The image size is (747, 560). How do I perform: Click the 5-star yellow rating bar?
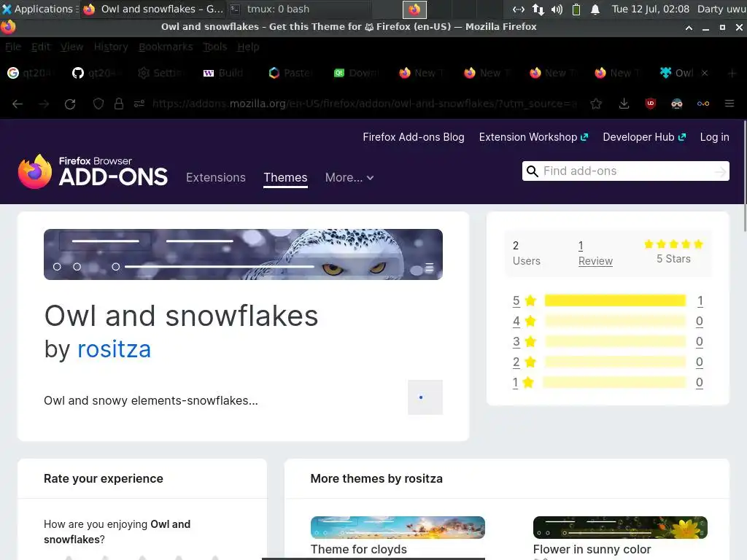click(x=615, y=300)
